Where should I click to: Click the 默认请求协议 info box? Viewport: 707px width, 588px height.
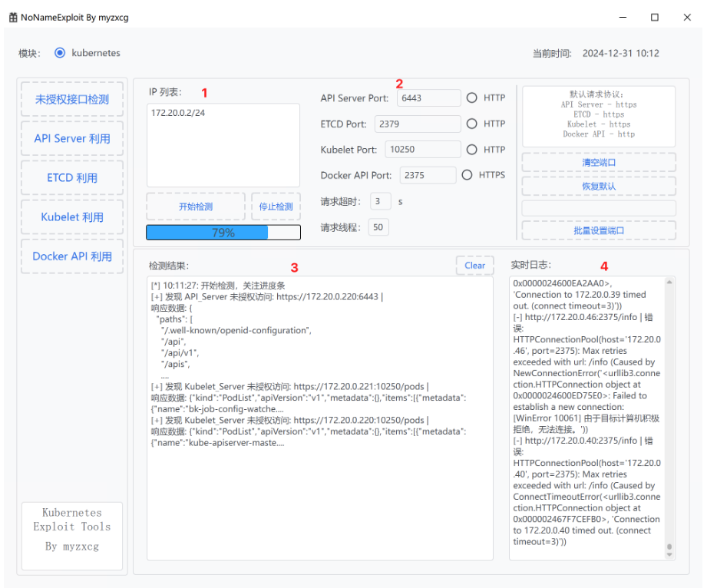598,117
